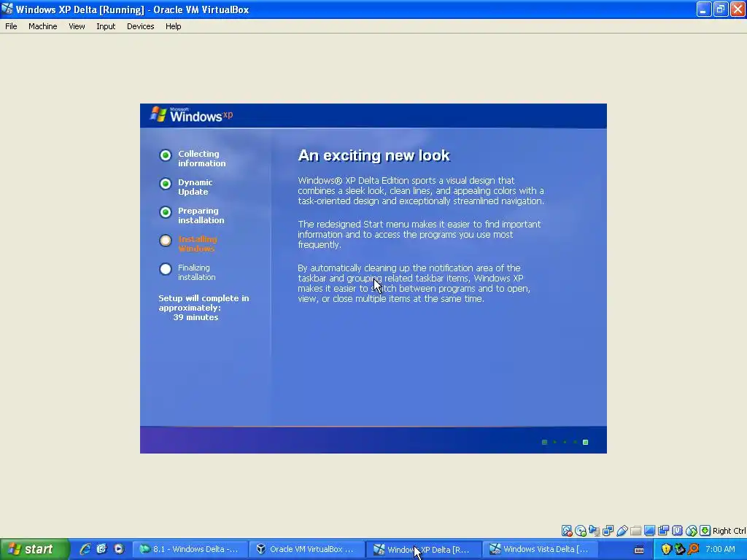Open the View menu
The height and width of the screenshot is (560, 747).
pos(77,26)
